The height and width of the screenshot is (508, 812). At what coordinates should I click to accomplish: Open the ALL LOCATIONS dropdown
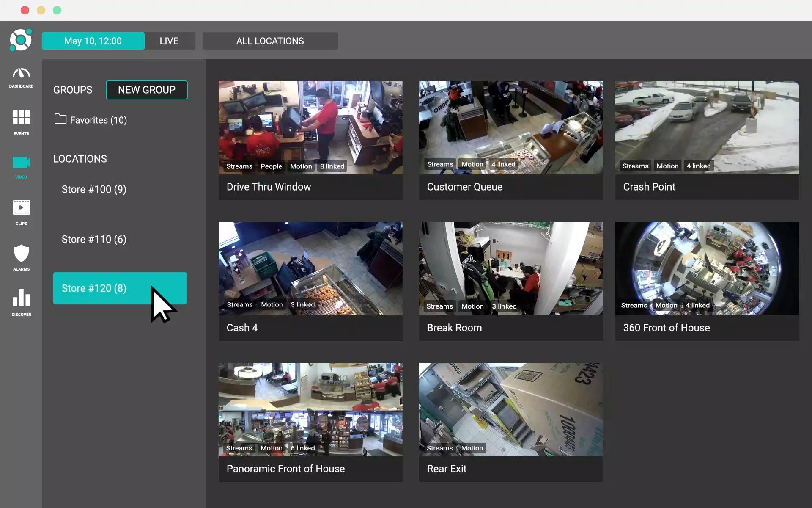click(270, 41)
